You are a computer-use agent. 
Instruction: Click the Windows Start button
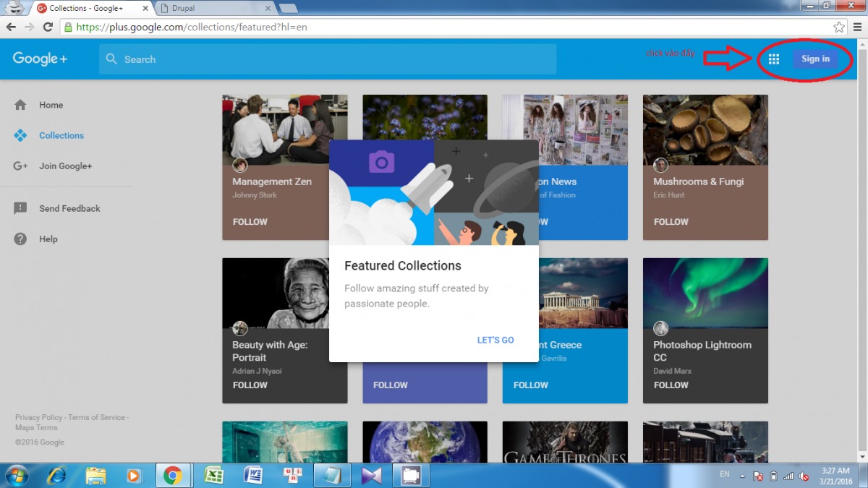pyautogui.click(x=16, y=475)
